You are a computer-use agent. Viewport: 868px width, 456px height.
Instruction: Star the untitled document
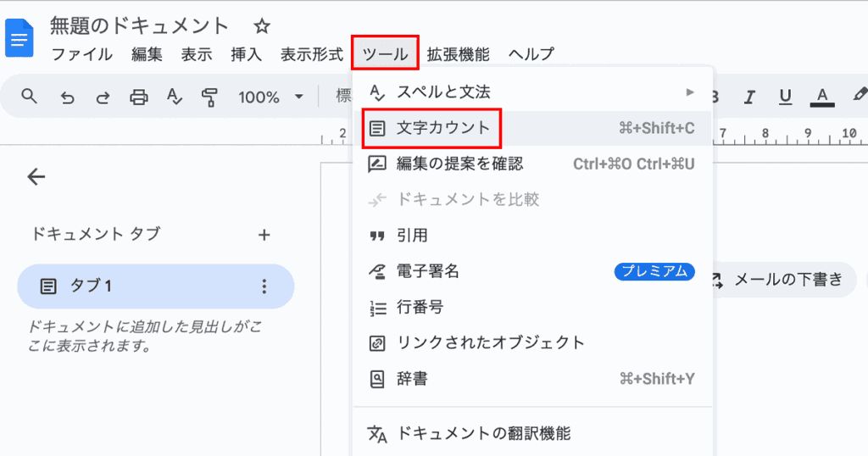(x=262, y=26)
